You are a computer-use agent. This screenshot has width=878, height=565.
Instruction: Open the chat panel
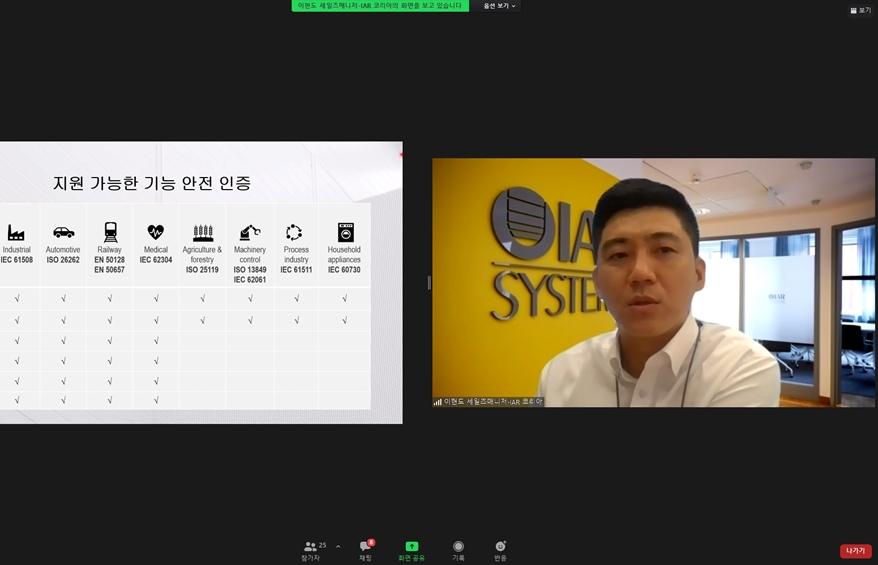[366, 550]
